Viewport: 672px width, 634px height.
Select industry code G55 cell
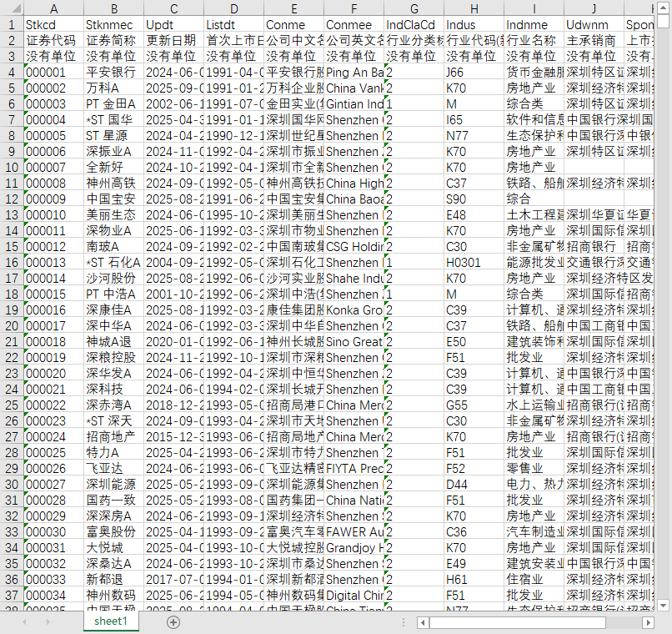click(474, 405)
